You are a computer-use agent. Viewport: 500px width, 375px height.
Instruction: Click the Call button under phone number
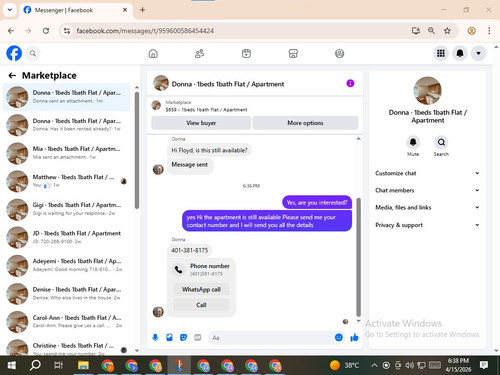[201, 305]
